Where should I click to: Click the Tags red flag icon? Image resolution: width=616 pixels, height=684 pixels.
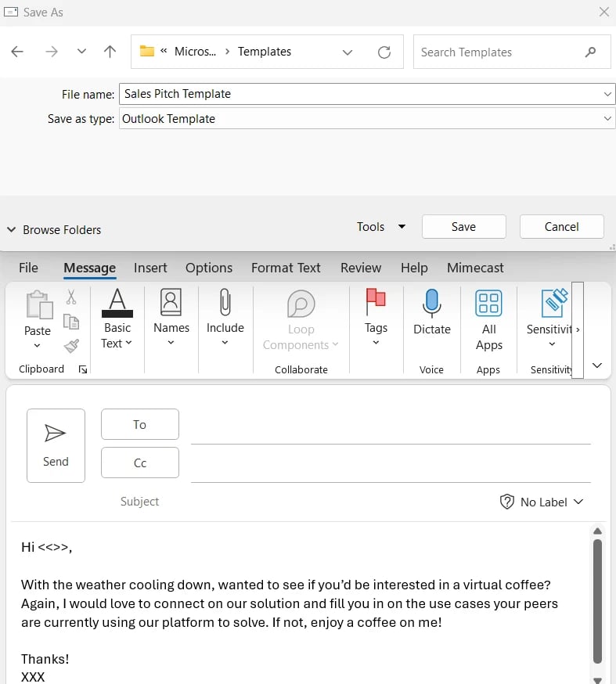point(376,302)
